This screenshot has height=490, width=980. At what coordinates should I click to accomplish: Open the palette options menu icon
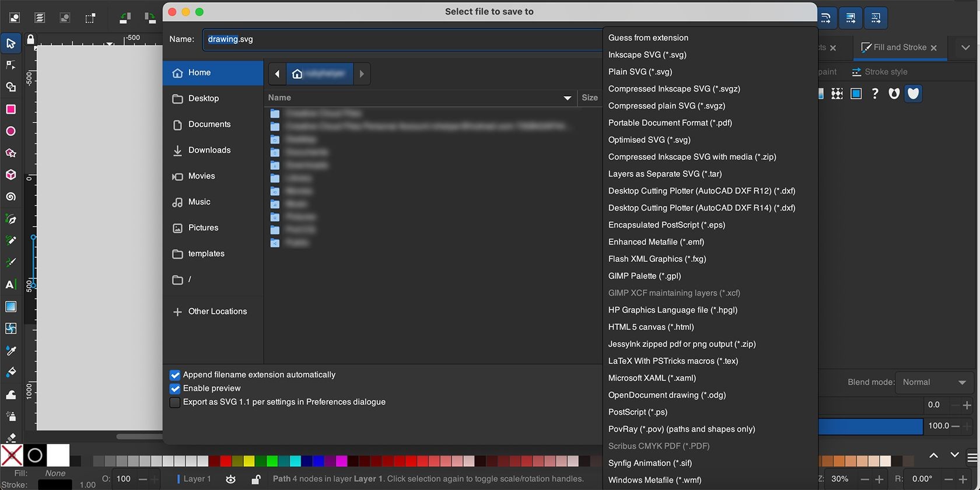(x=972, y=457)
